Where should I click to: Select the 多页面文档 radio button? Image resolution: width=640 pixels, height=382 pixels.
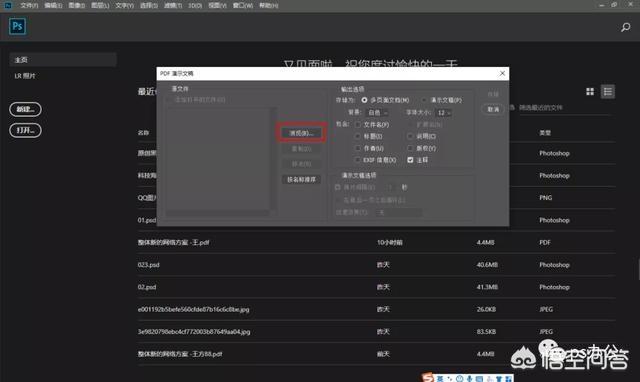[364, 100]
